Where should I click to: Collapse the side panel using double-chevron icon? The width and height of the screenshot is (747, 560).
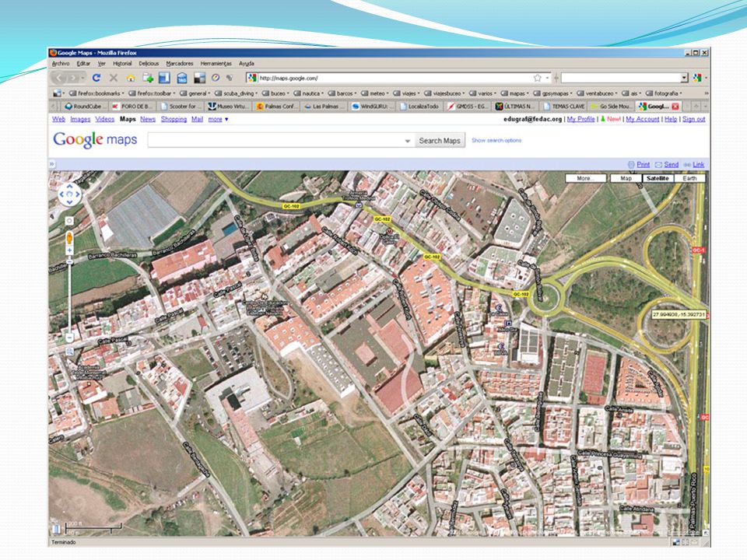pyautogui.click(x=52, y=164)
